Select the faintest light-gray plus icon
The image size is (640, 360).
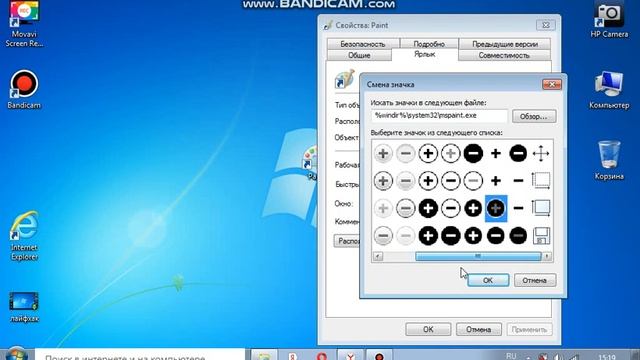tap(383, 208)
